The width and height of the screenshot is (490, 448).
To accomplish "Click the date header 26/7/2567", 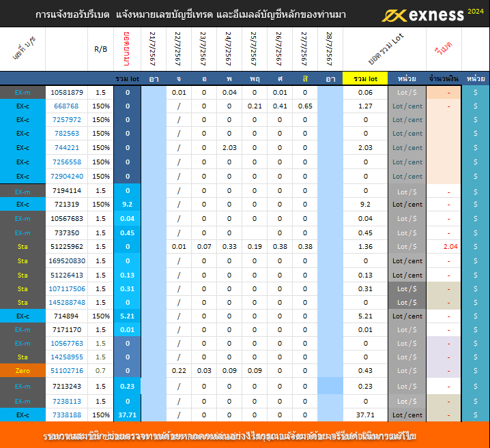I will point(278,48).
